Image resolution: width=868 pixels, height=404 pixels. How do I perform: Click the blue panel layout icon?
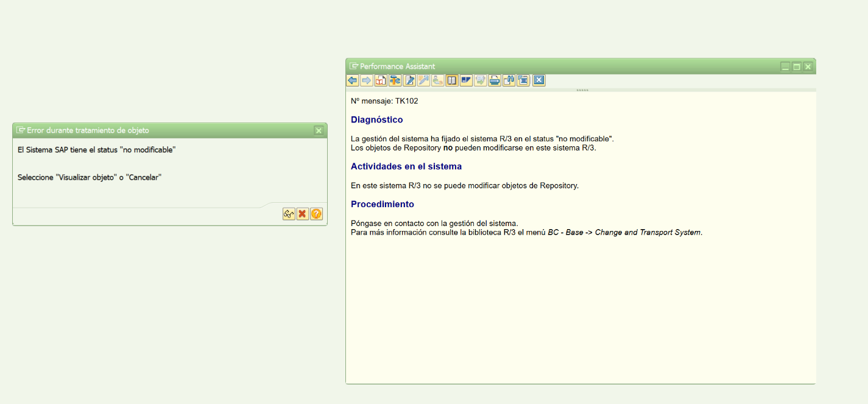[x=466, y=80]
